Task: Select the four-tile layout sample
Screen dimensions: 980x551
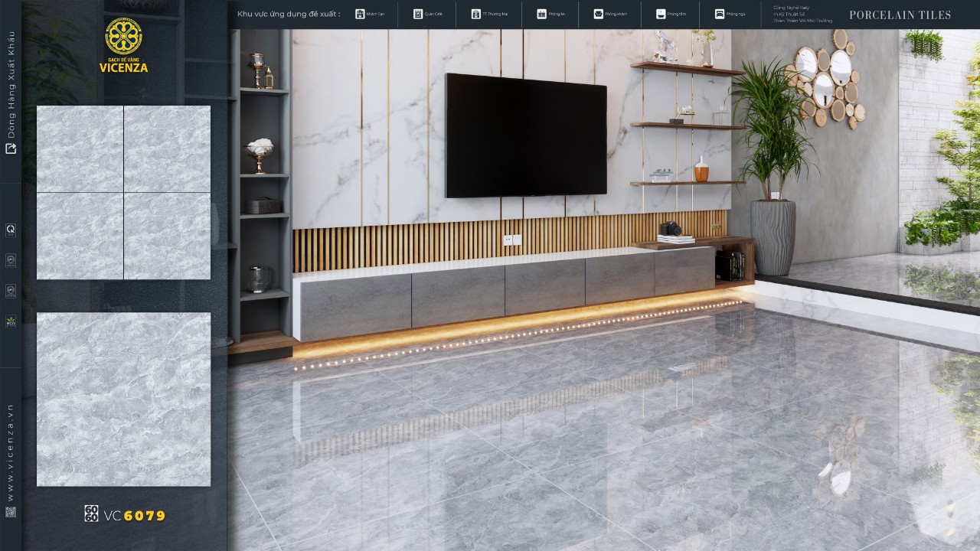Action: point(123,192)
